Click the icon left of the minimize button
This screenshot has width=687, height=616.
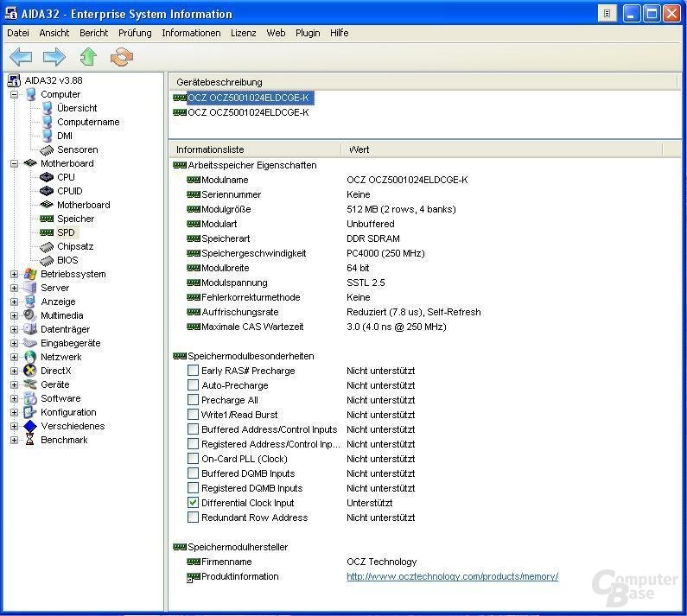607,14
